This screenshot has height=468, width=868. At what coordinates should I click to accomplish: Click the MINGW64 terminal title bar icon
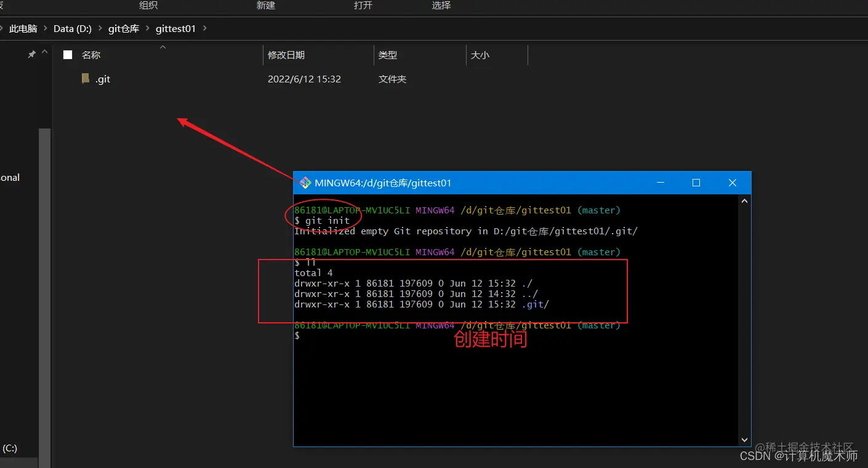(305, 183)
